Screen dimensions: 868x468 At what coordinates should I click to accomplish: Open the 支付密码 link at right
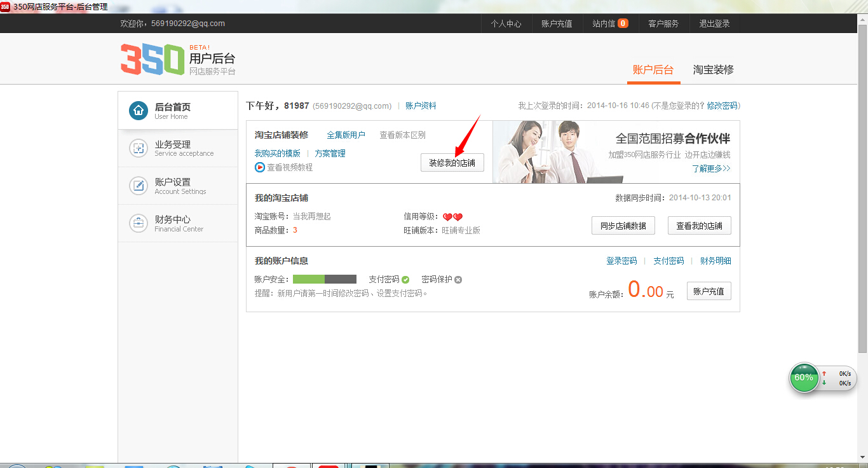(668, 261)
